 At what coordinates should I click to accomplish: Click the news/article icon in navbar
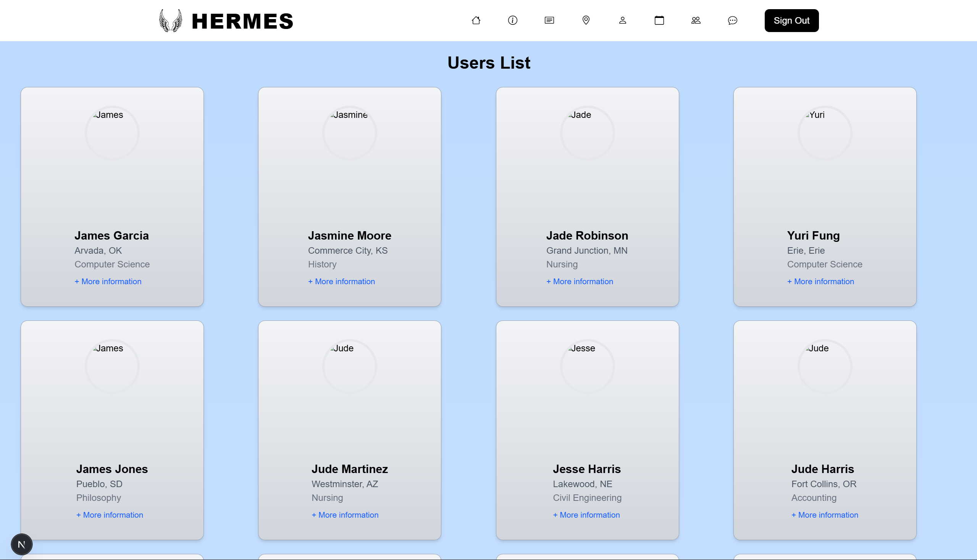click(x=549, y=20)
